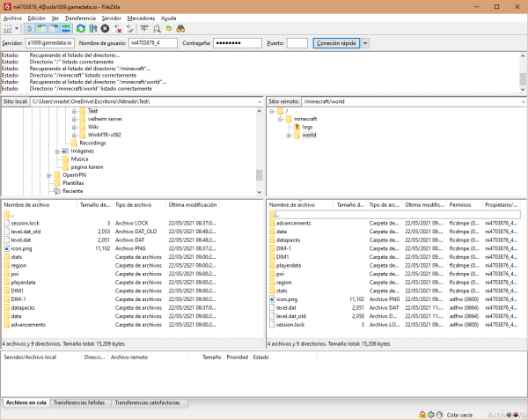Sort local files by Última modificación
This screenshot has width=528, height=420.
coord(193,205)
